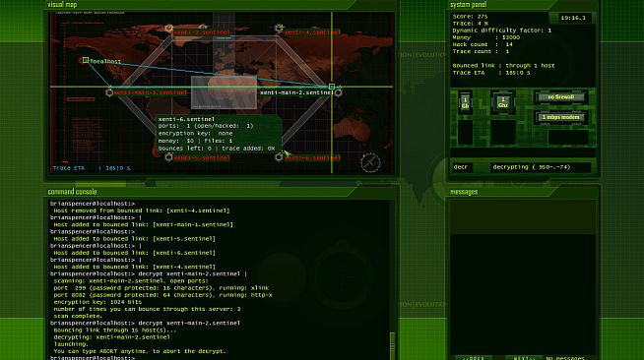Click the xenti-2.sentinel server node icon
644x360 pixels.
coord(168,28)
